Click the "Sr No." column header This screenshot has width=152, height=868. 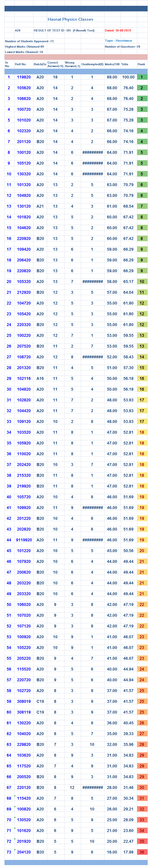click(x=7, y=64)
